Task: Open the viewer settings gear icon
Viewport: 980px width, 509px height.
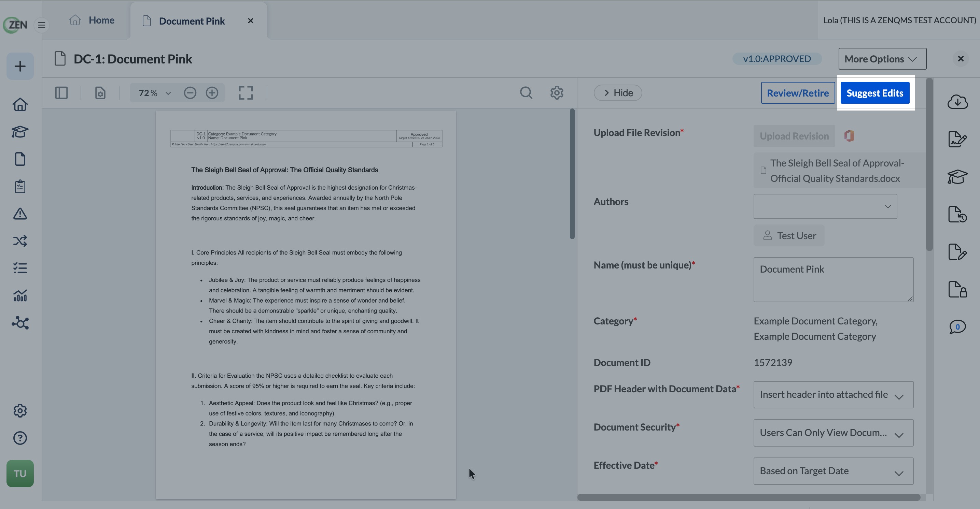Action: click(x=557, y=93)
